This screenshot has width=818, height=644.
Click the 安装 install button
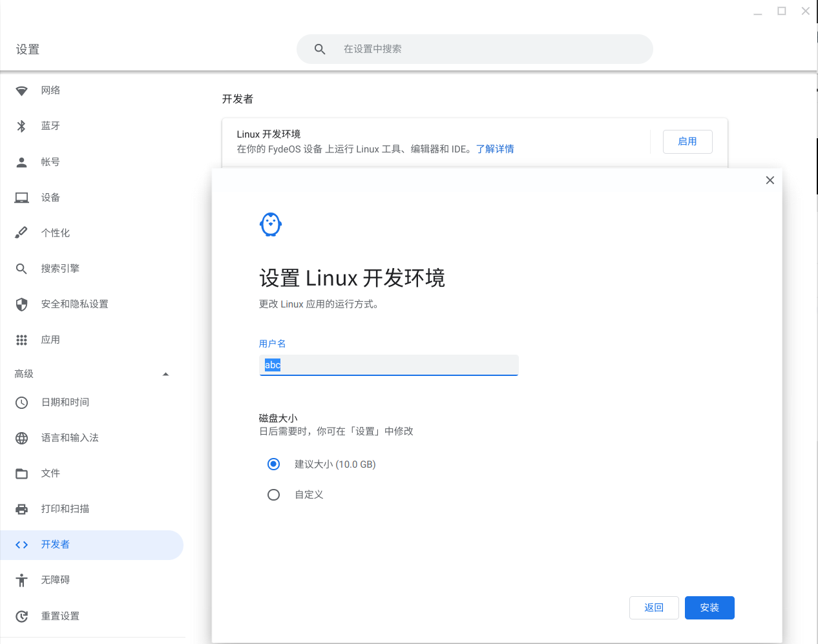(709, 608)
